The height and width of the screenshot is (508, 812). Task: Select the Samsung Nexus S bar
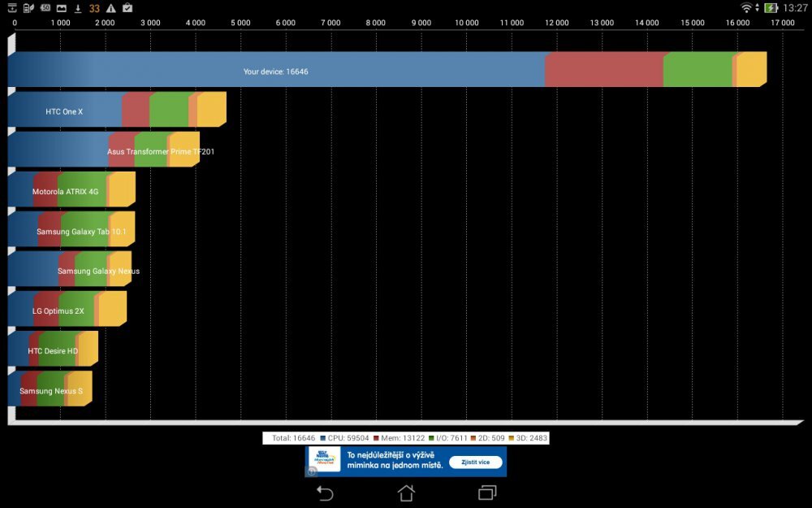pos(50,391)
